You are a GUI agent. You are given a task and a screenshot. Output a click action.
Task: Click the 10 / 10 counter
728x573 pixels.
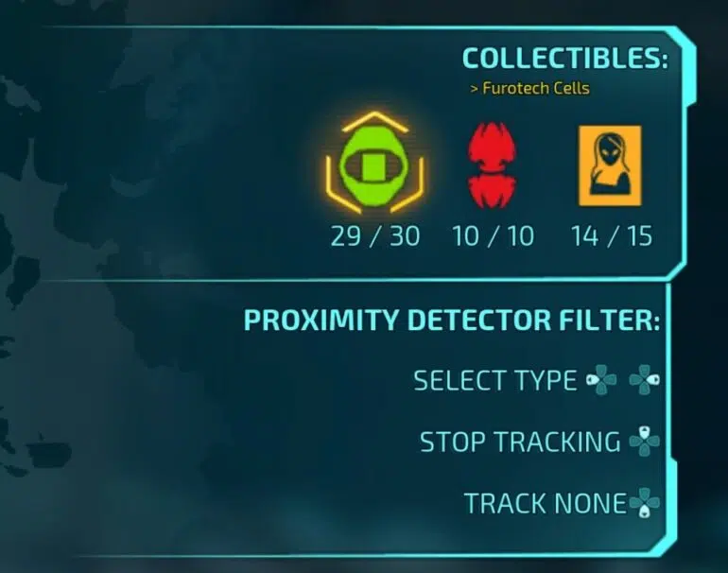(x=494, y=235)
